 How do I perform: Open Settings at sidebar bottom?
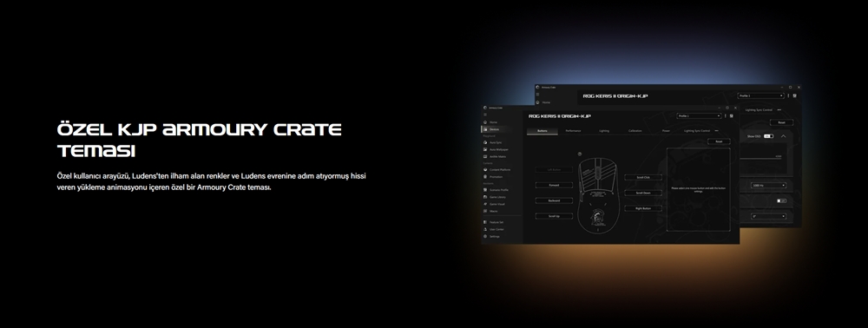491,236
